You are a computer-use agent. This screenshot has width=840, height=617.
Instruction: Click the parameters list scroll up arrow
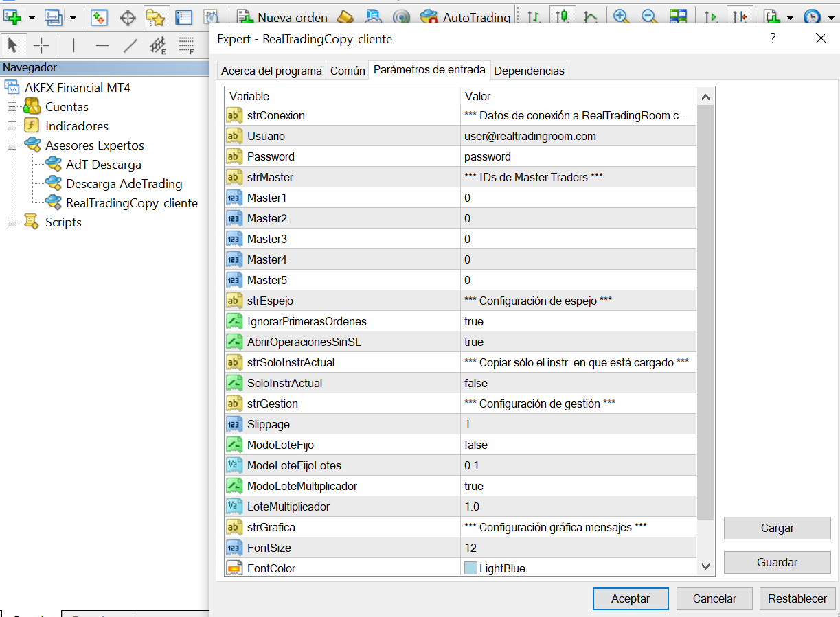(x=705, y=96)
